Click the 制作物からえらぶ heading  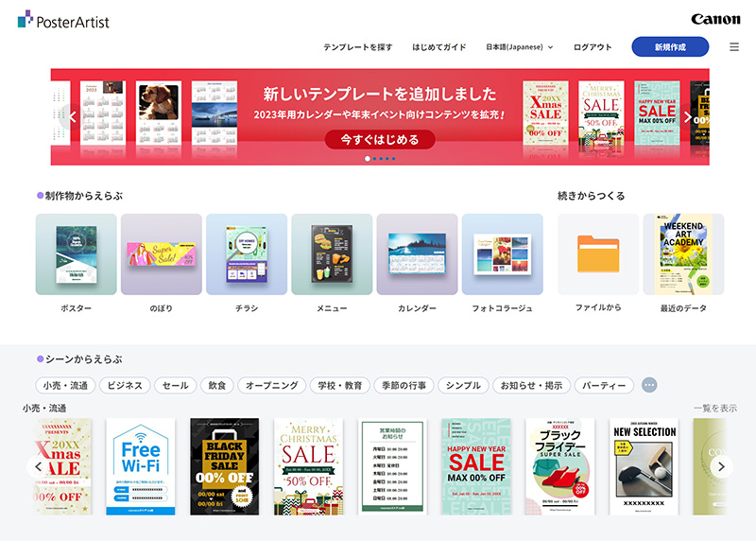84,196
